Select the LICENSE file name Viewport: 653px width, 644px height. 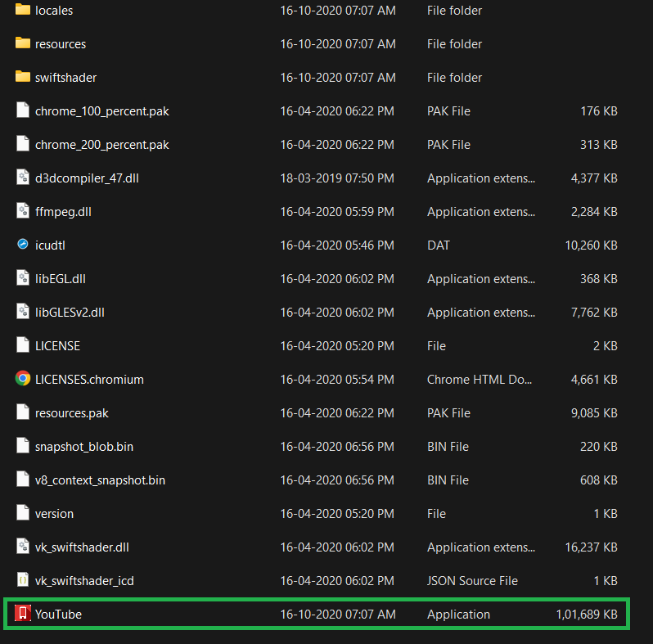pyautogui.click(x=57, y=346)
